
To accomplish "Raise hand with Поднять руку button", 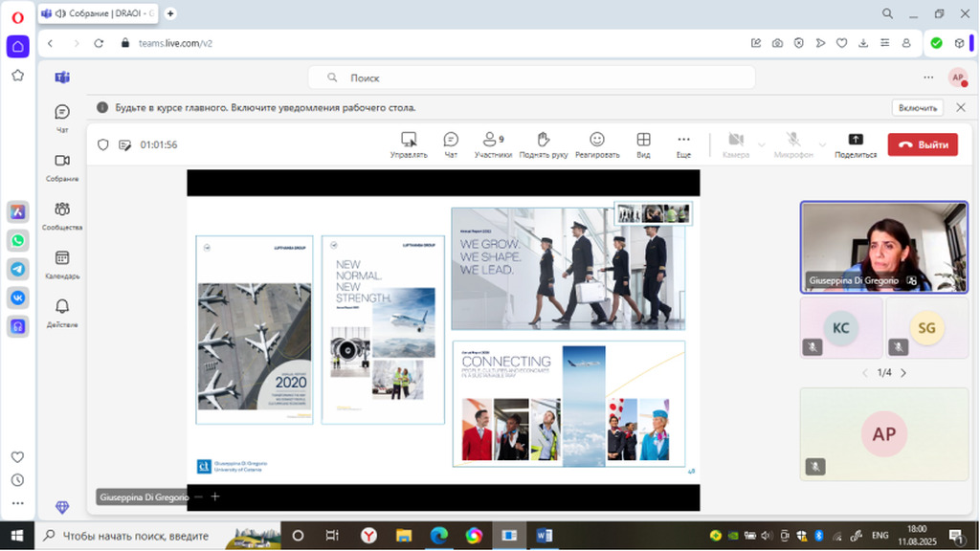I will click(544, 143).
